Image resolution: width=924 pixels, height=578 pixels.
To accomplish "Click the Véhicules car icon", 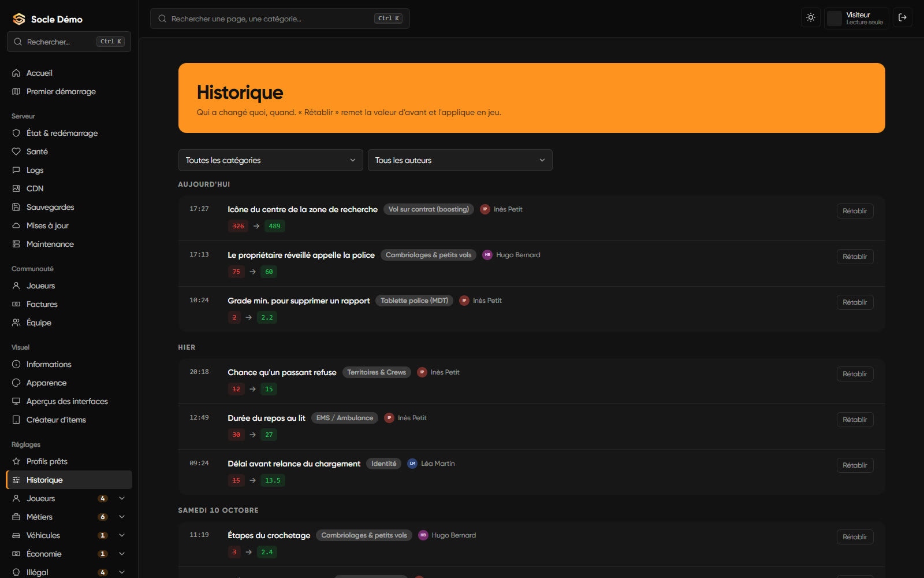I will click(16, 535).
